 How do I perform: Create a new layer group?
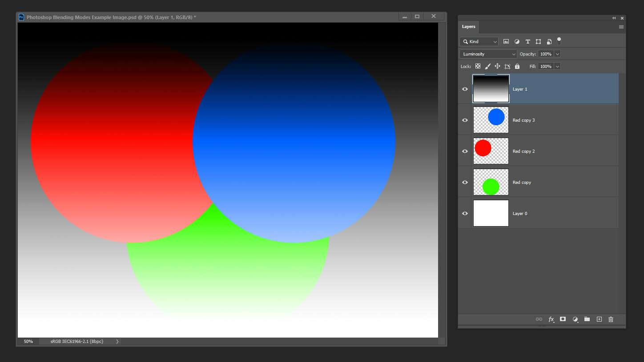587,319
